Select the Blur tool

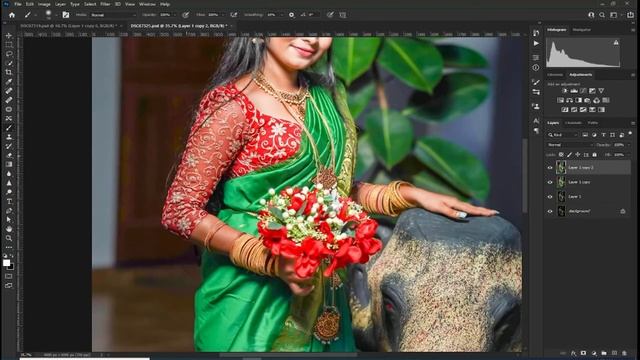[9, 173]
